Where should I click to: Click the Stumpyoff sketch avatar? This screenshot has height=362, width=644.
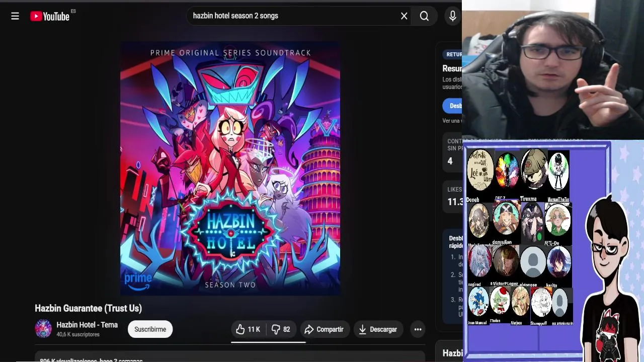(541, 303)
